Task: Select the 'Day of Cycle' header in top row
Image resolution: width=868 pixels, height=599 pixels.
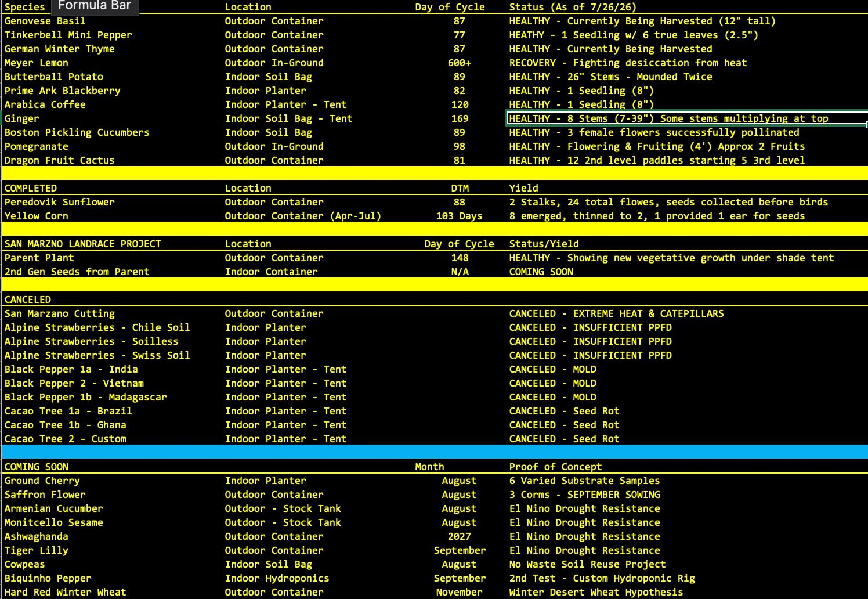Action: tap(450, 7)
